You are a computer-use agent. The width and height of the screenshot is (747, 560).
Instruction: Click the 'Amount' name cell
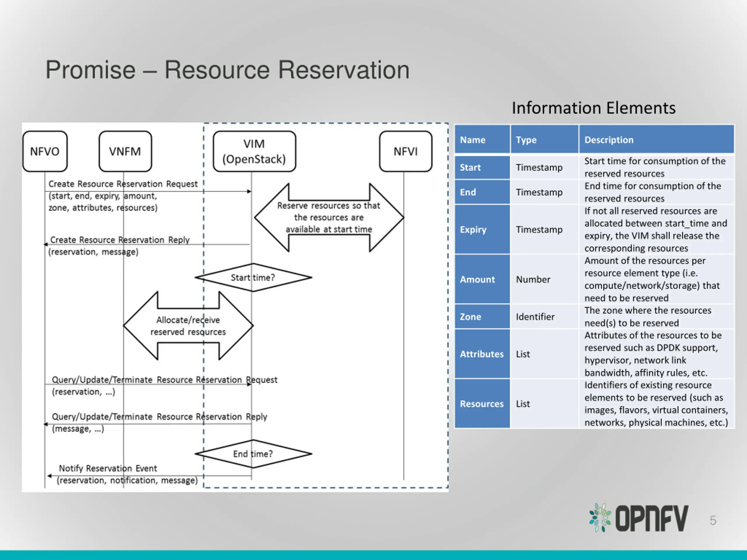tap(482, 279)
